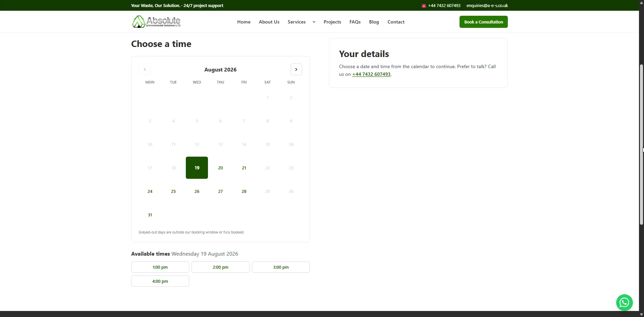Click the phone link in Your details
644x317 pixels.
pos(371,74)
